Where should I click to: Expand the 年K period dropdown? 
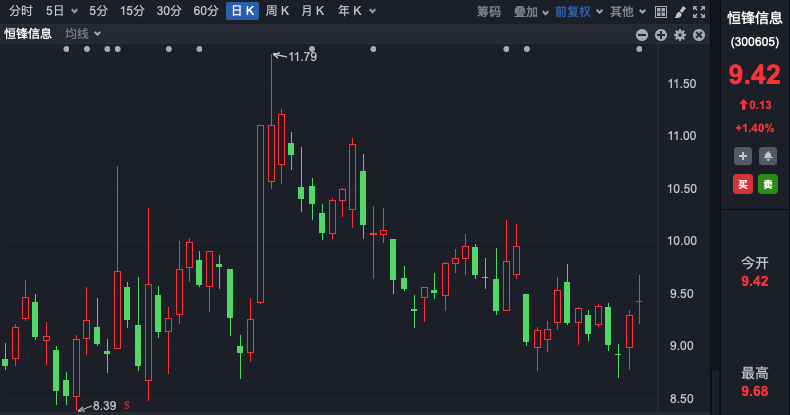click(372, 11)
